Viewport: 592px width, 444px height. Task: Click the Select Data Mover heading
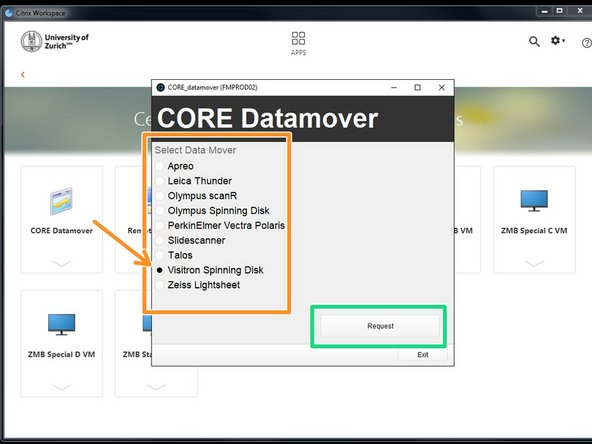point(195,150)
